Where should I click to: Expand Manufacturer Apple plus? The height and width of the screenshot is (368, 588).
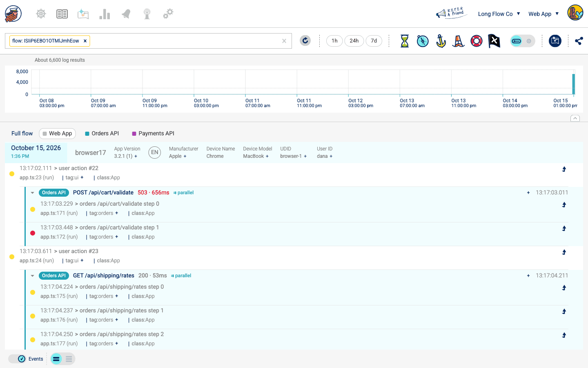tap(185, 156)
